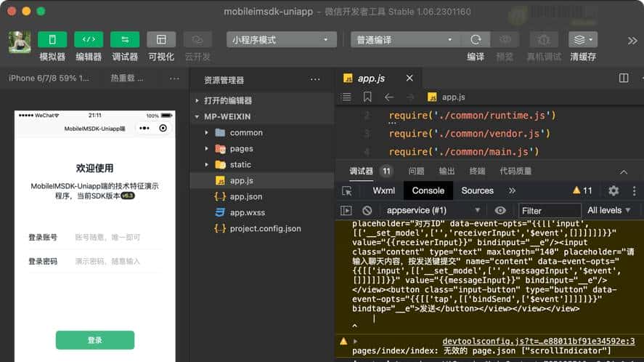Click the clear console icon
The width and height of the screenshot is (644, 362).
pos(367,211)
